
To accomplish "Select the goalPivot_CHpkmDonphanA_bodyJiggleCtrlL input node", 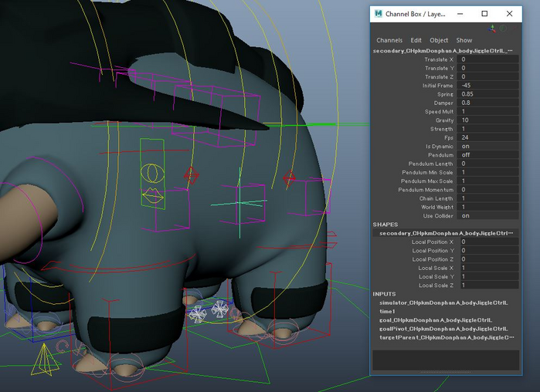I will [443, 329].
